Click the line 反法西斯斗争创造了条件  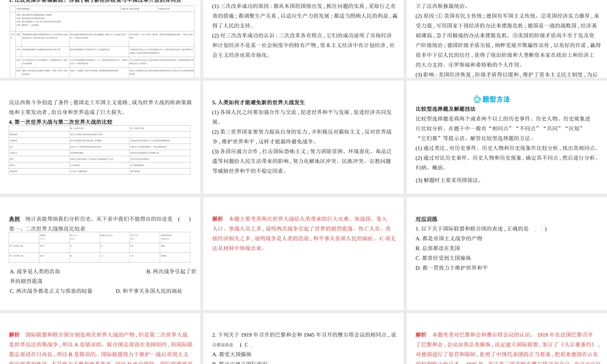pos(100,103)
